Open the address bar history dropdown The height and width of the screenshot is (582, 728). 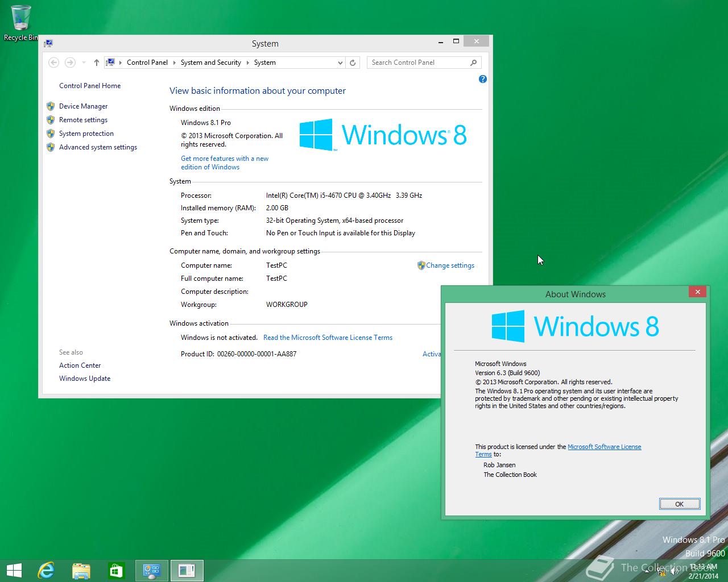point(340,63)
